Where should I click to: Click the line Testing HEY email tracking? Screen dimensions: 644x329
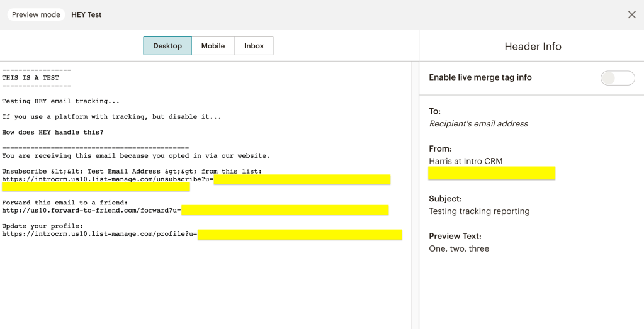(x=60, y=101)
